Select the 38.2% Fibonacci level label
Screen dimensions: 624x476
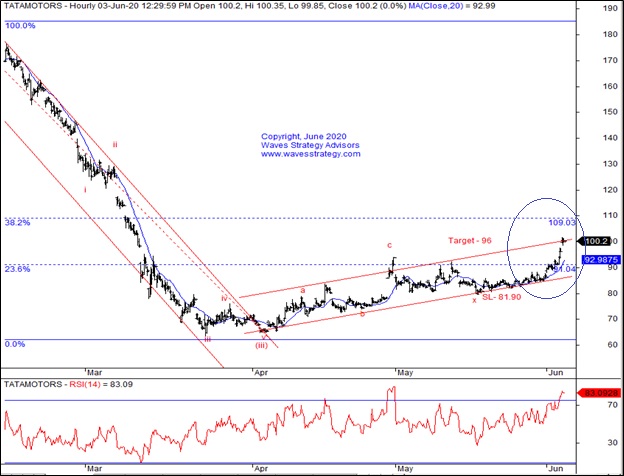(x=18, y=222)
